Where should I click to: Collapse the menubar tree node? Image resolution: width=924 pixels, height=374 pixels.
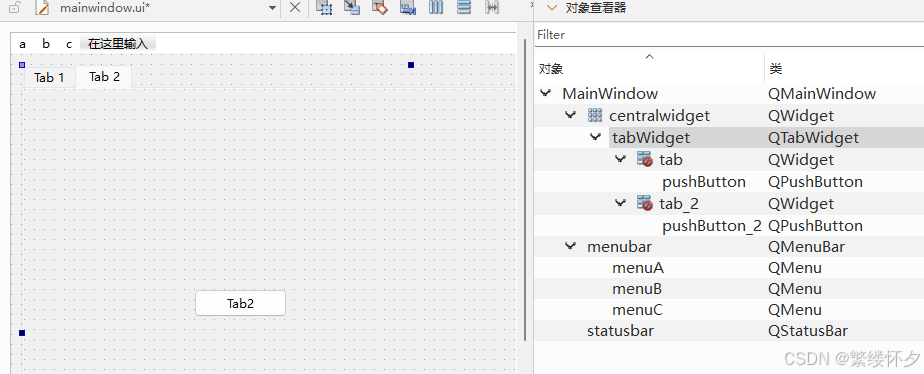(x=570, y=246)
